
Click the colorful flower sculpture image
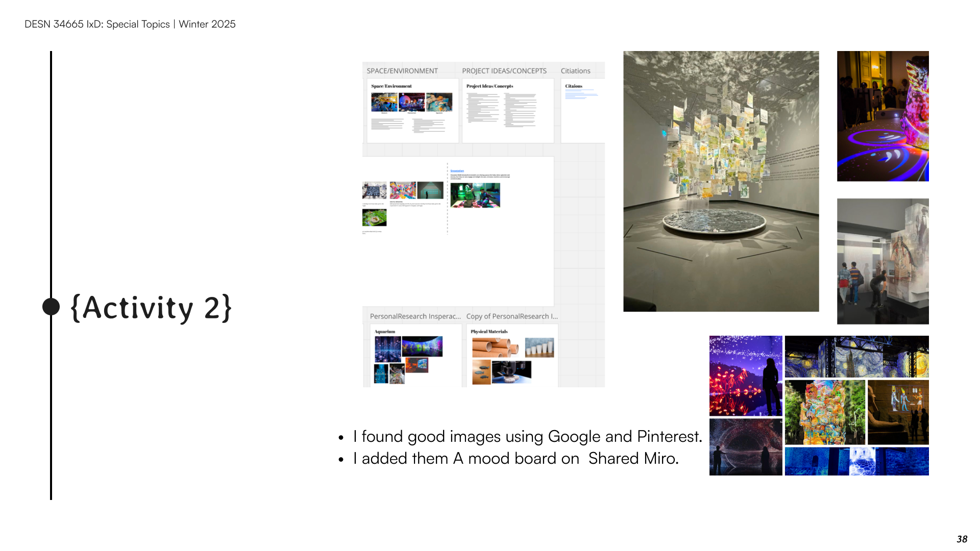point(824,412)
